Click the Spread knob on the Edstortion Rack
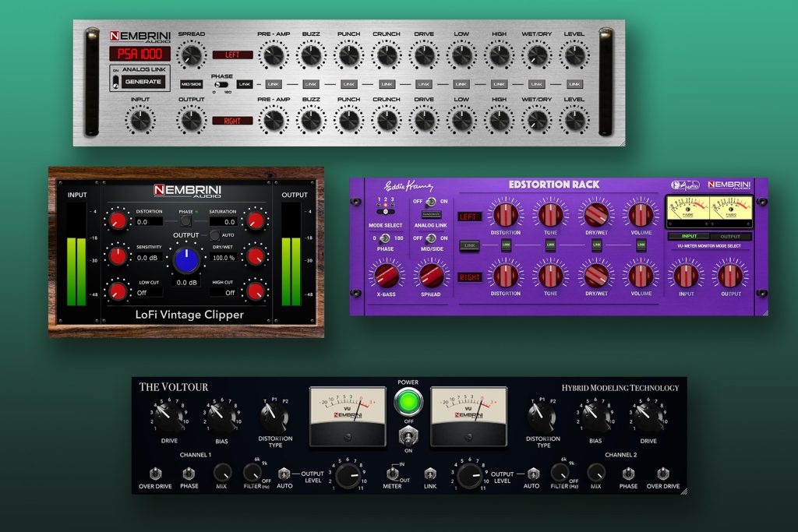 pyautogui.click(x=433, y=274)
